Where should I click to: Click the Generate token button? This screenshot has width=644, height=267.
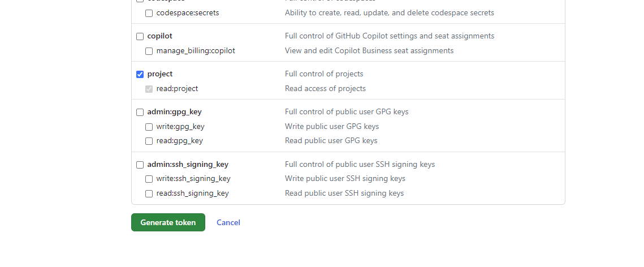[168, 222]
